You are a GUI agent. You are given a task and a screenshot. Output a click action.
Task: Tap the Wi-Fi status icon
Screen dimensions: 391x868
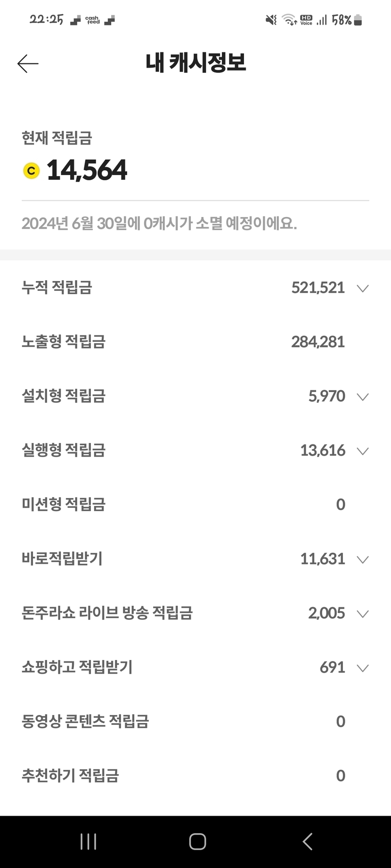coord(289,20)
